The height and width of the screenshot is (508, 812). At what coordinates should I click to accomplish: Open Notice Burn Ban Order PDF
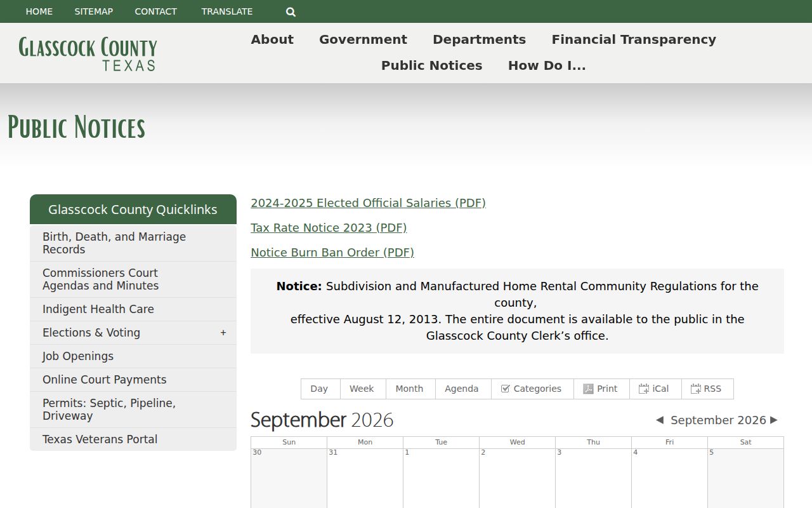click(332, 252)
